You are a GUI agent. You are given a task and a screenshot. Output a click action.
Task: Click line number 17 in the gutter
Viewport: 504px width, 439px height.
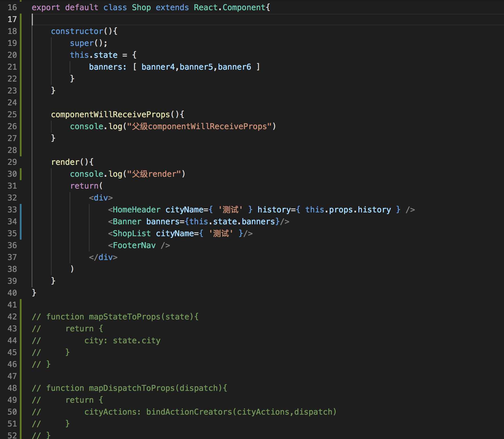point(12,19)
